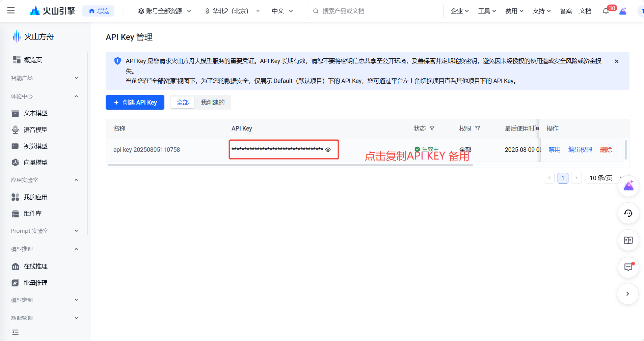644x341 pixels.
Task: Click the 火山方舟 product logo
Action: pos(33,36)
